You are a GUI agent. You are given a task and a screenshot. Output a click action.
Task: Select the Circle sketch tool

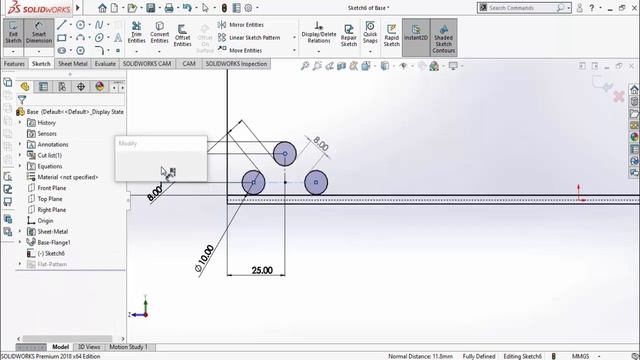click(80, 25)
